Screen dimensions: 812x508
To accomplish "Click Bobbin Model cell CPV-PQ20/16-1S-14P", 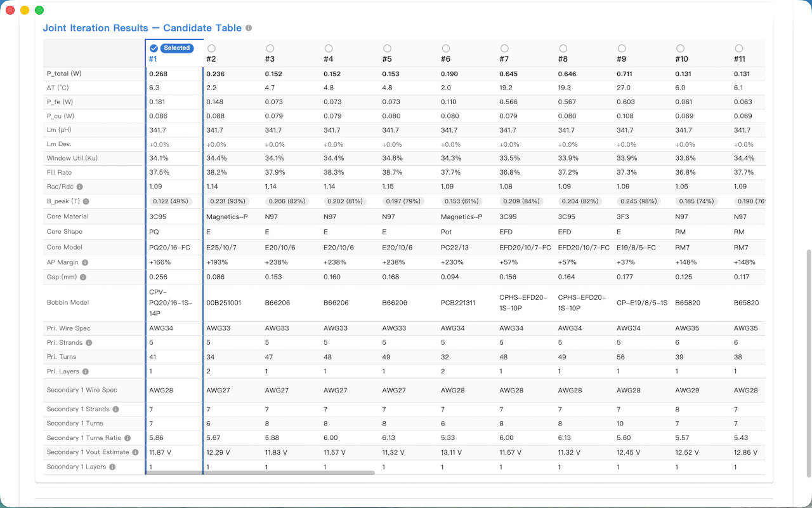I will [171, 303].
